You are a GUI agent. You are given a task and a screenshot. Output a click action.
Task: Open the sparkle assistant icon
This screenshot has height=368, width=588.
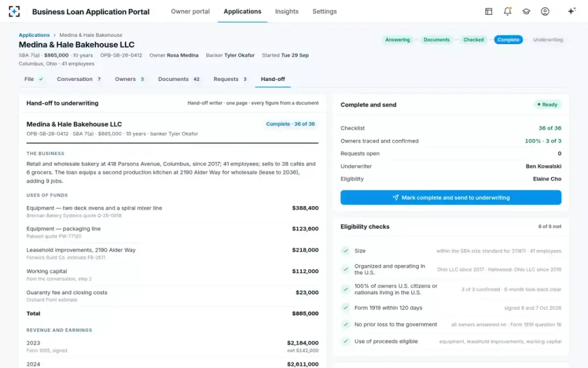pos(571,11)
